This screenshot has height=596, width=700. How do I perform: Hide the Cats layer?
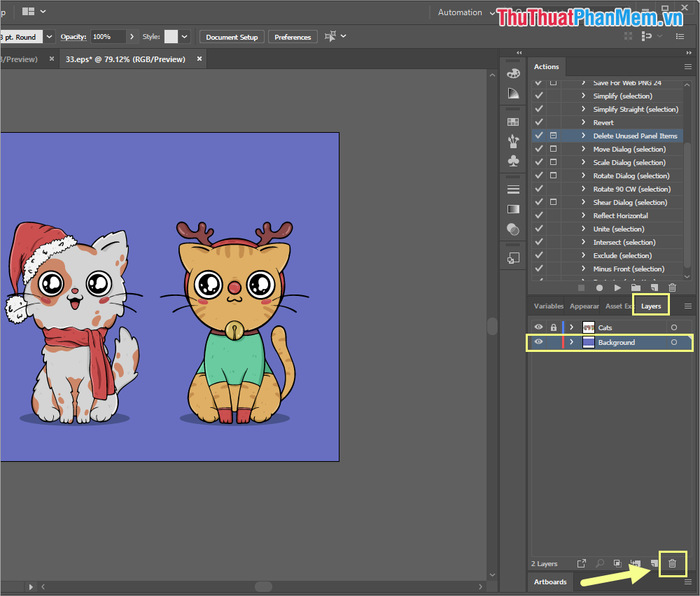click(539, 327)
